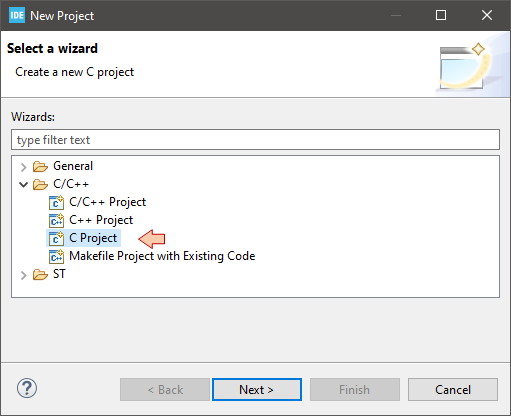The image size is (511, 416).
Task: Open help with the question mark icon
Action: click(27, 388)
